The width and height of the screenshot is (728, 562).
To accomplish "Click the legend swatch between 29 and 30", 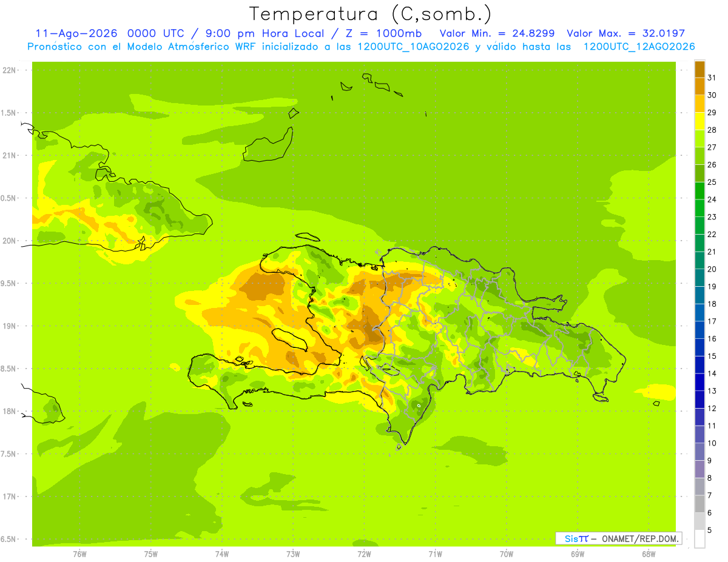I will [699, 104].
